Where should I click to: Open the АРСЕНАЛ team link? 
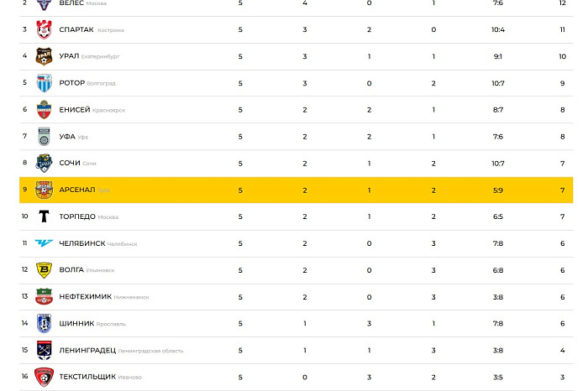[77, 190]
